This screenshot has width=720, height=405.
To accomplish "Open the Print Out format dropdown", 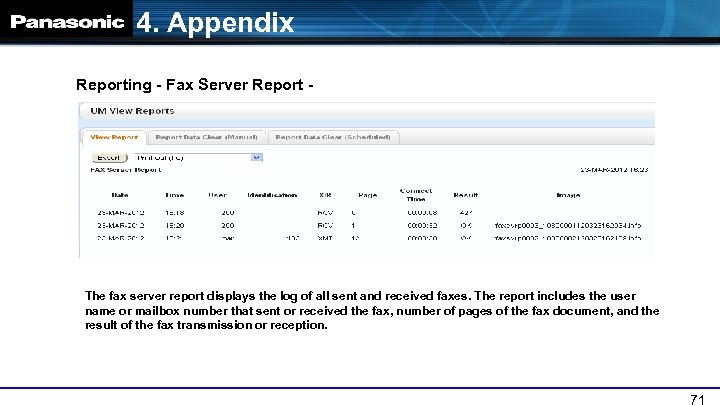I will (x=198, y=158).
